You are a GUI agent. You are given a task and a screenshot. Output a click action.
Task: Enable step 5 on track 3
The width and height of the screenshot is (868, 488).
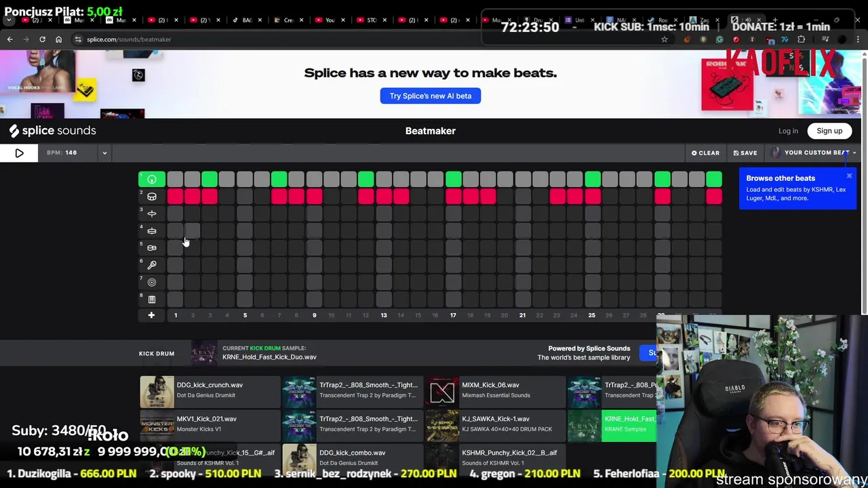coord(245,213)
